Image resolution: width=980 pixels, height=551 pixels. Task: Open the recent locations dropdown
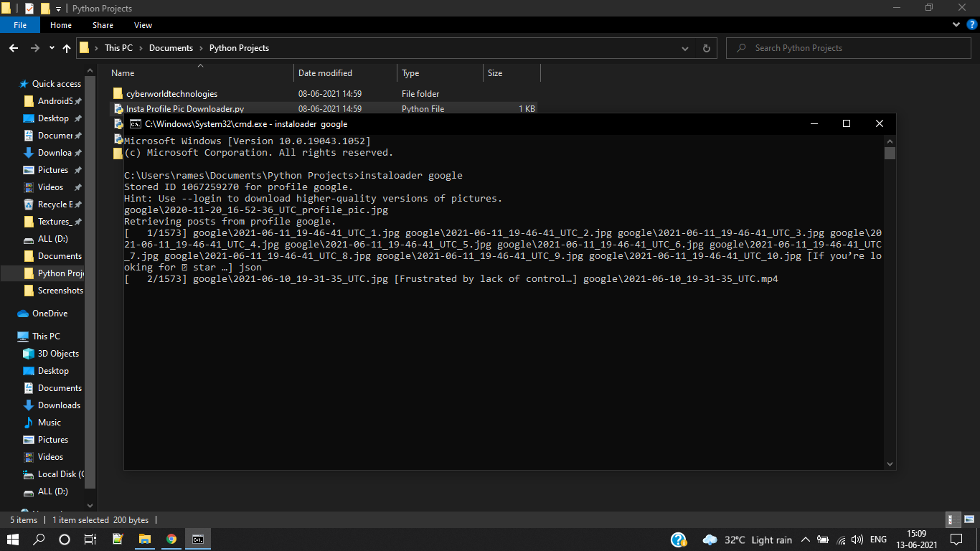pos(52,48)
